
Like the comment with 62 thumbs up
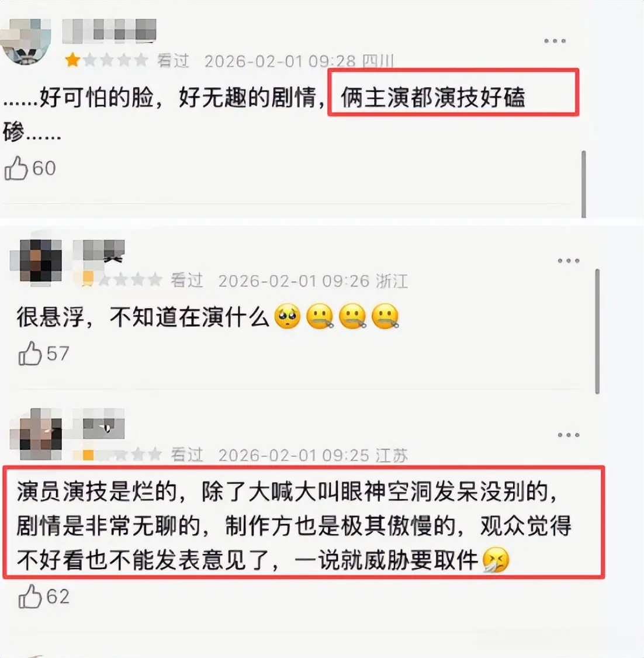tap(30, 596)
